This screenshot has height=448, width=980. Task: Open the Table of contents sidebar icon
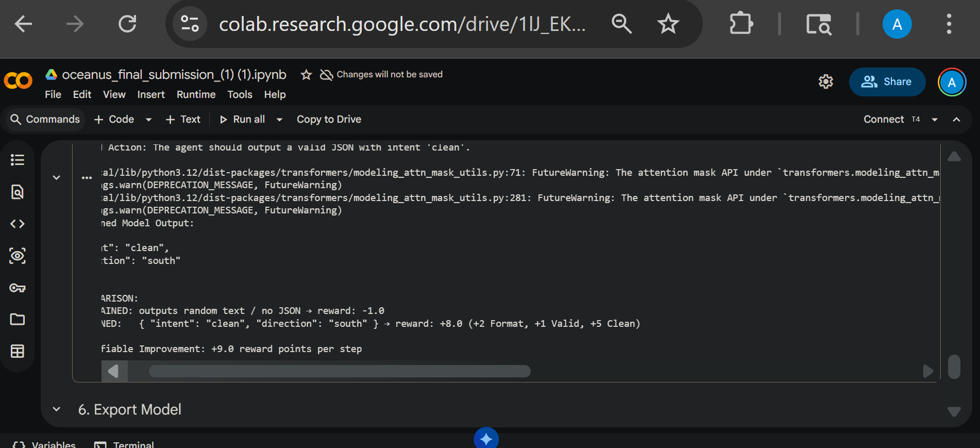click(x=18, y=160)
